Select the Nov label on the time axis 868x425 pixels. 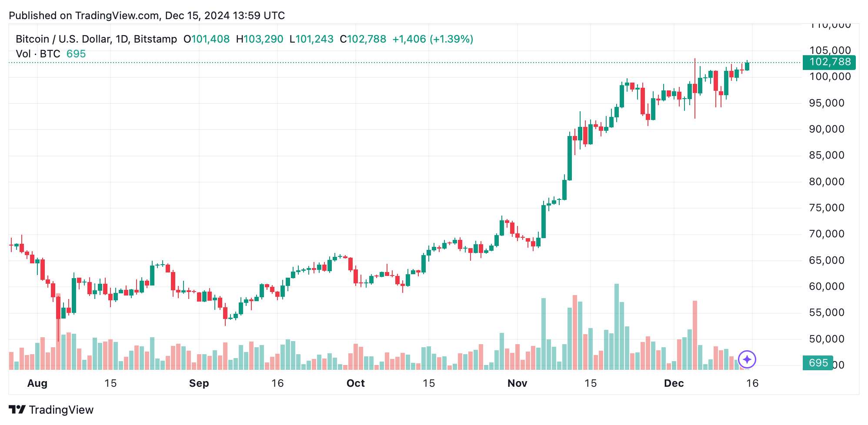pos(517,383)
